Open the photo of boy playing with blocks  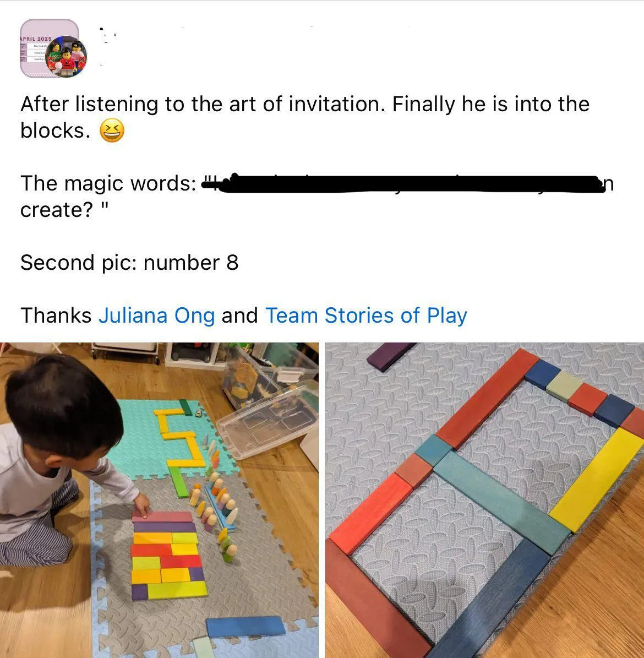click(159, 500)
